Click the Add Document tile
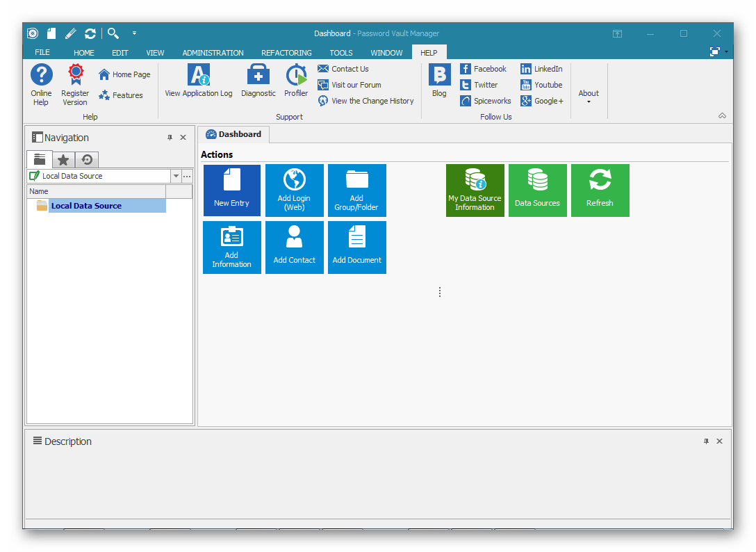Screen dimensions: 756x552 (x=356, y=247)
